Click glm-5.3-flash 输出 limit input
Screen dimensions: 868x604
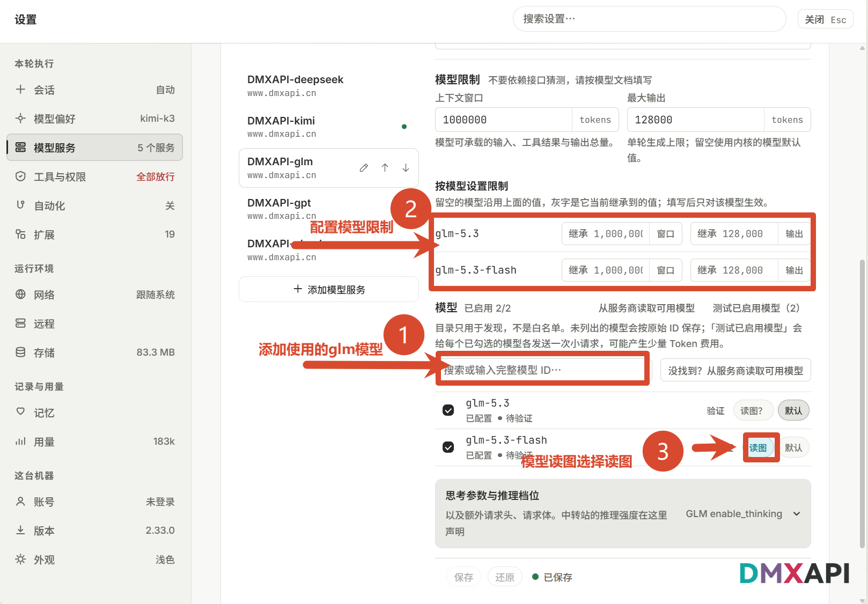point(734,270)
